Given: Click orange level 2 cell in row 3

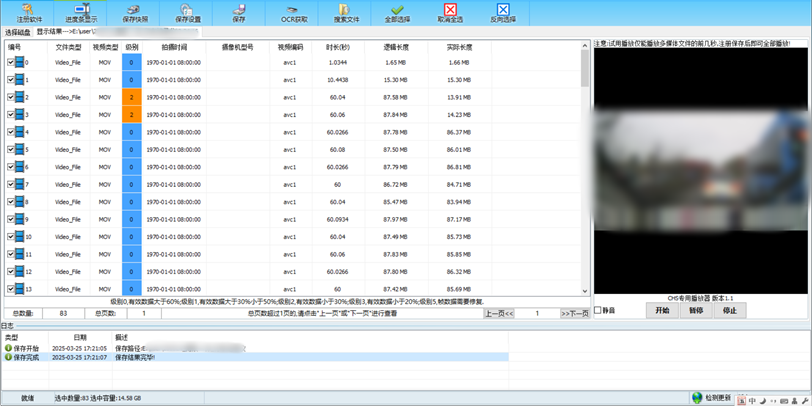Looking at the screenshot, I should coord(132,114).
